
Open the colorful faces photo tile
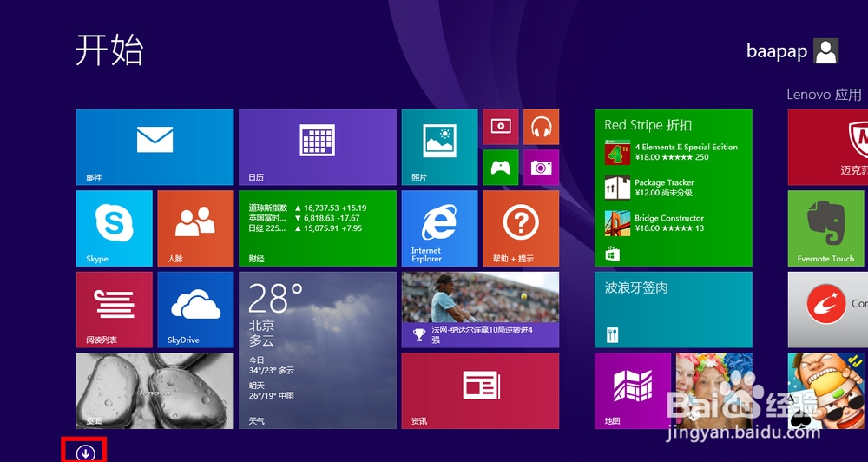[x=714, y=391]
